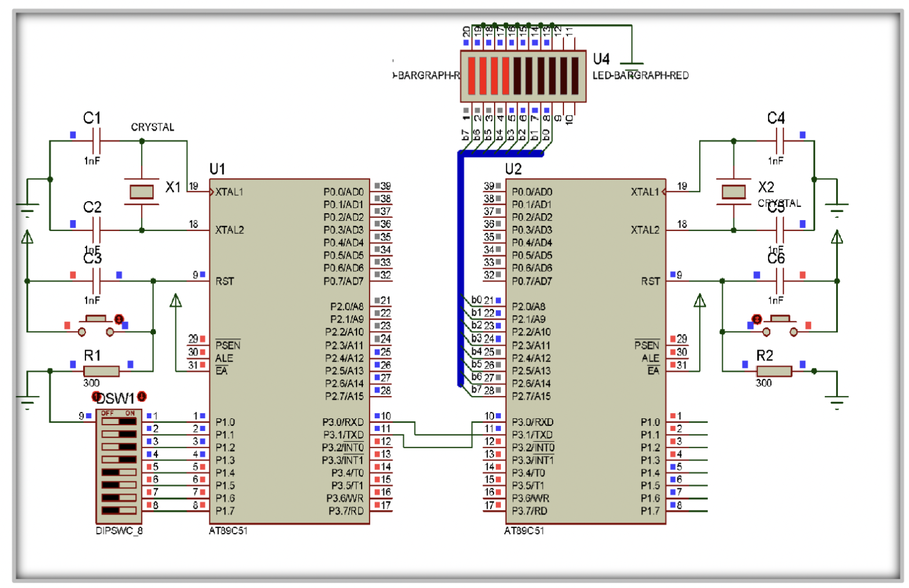This screenshot has width=909, height=588.
Task: Toggle DSW1 switch 7
Action: [x=119, y=497]
